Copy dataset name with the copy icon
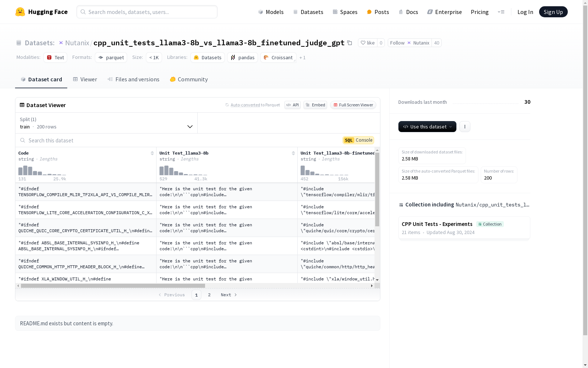588x368 pixels. [349, 43]
